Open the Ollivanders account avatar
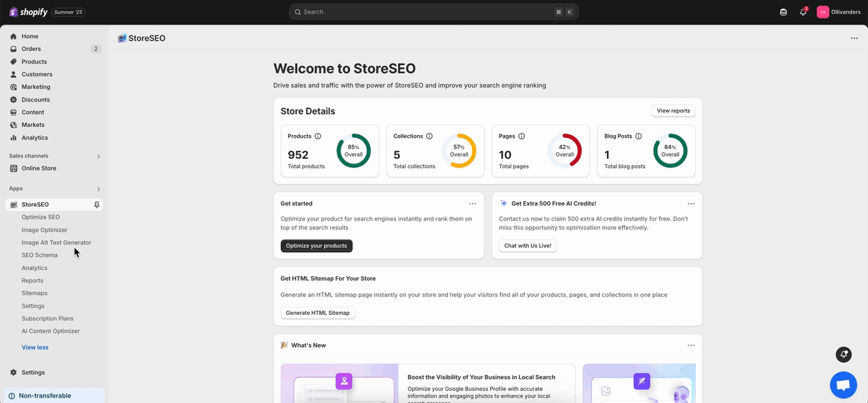Viewport: 868px width, 403px height. [823, 12]
